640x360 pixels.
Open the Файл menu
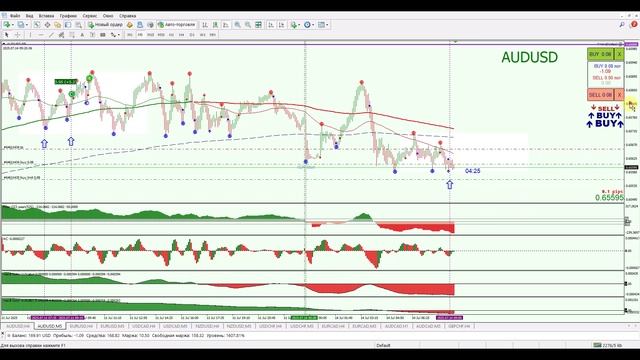[x=15, y=16]
